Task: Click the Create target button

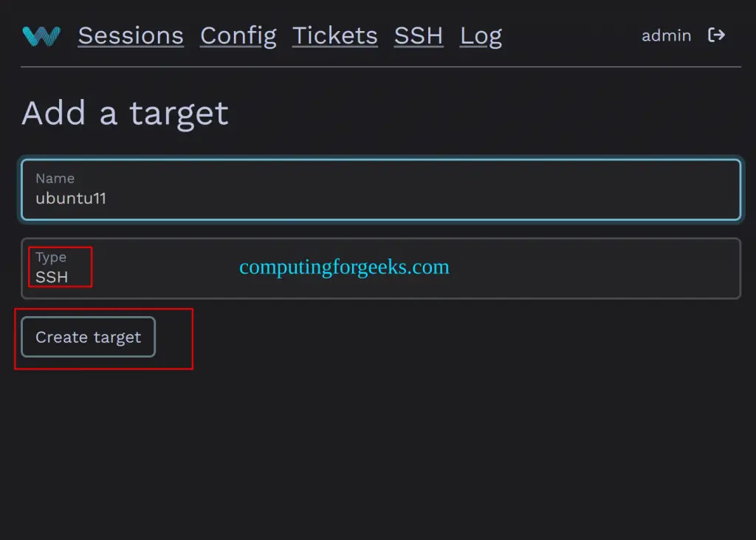Action: click(x=89, y=337)
